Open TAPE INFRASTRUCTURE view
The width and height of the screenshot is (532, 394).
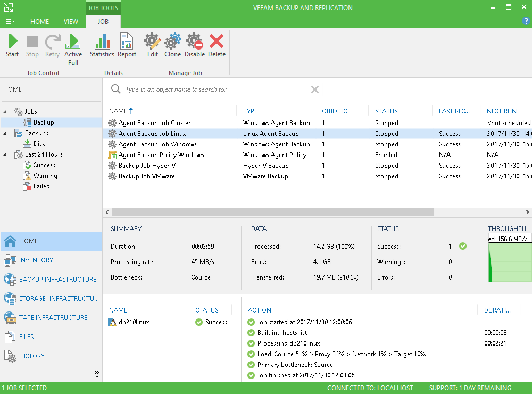[51, 318]
